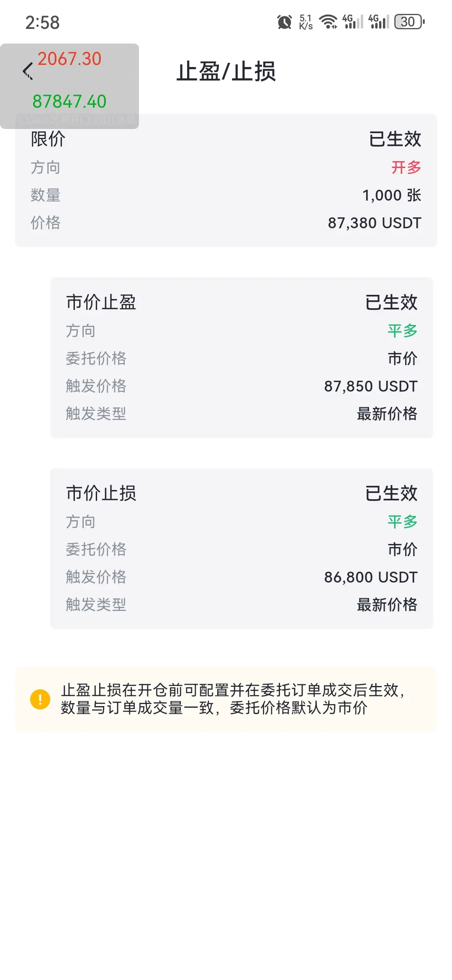Open the 市价止损 stop-loss card

[x=241, y=549]
